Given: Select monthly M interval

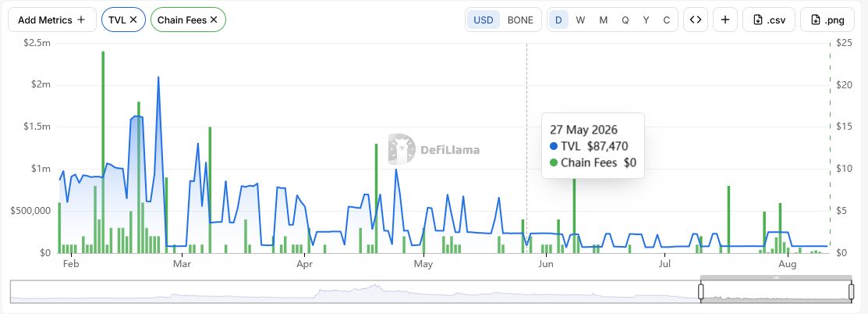Looking at the screenshot, I should (x=604, y=20).
